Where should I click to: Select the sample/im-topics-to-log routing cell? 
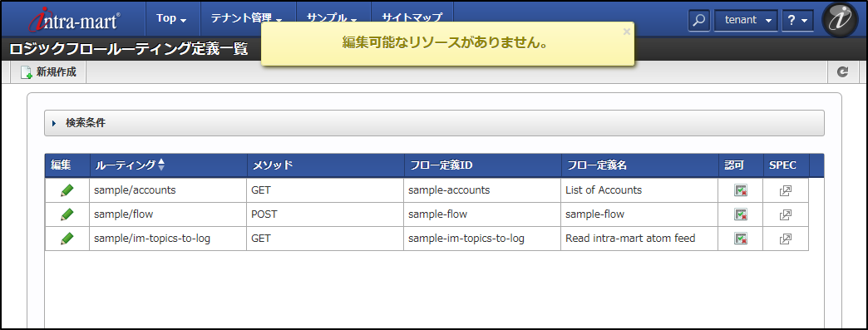click(x=168, y=239)
